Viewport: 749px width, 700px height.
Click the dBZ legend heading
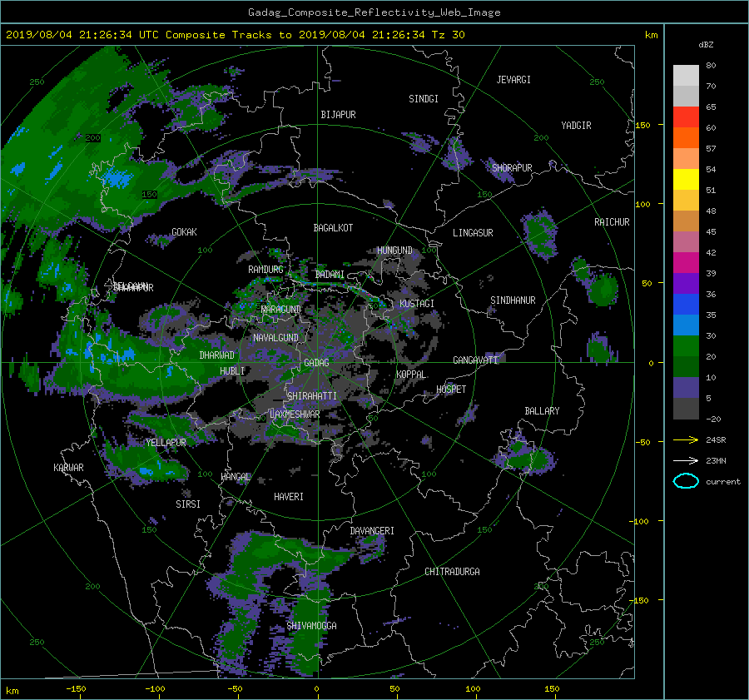tap(706, 45)
